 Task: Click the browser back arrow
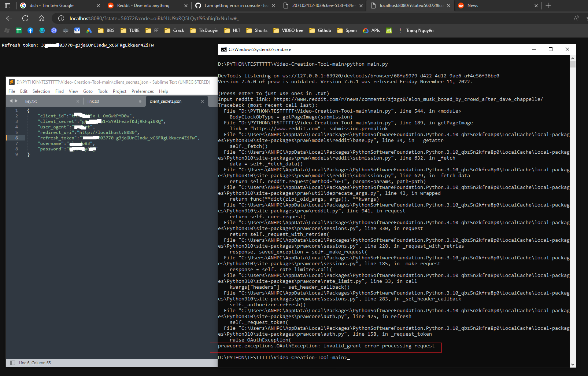[9, 18]
